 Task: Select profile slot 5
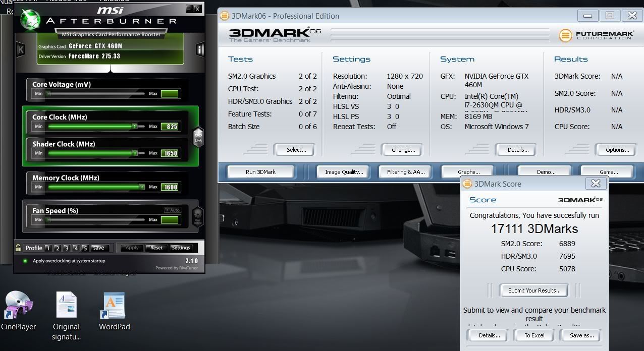point(85,248)
